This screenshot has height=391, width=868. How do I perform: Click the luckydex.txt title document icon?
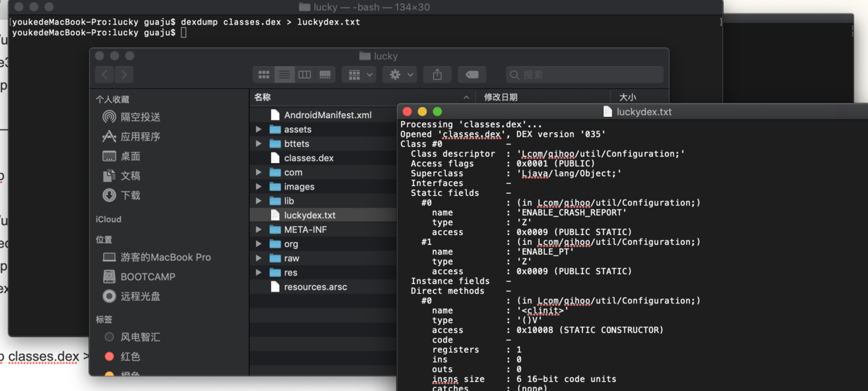(x=608, y=111)
